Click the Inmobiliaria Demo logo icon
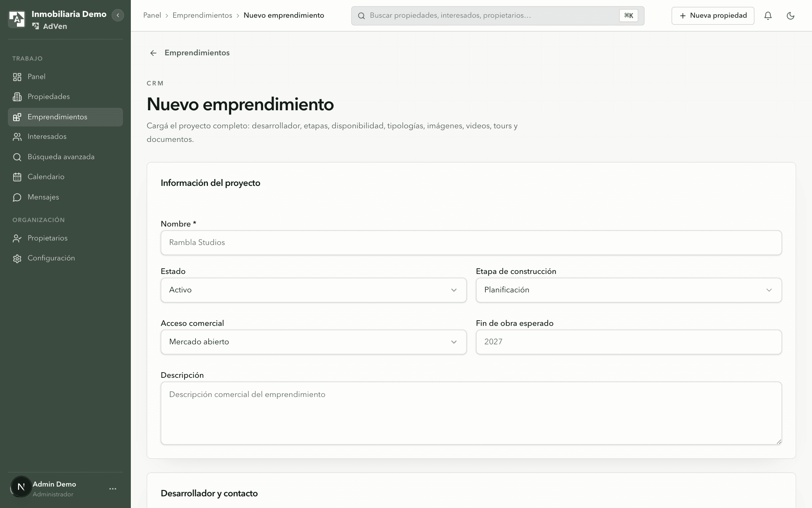Viewport: 812px width, 508px height. [17, 19]
